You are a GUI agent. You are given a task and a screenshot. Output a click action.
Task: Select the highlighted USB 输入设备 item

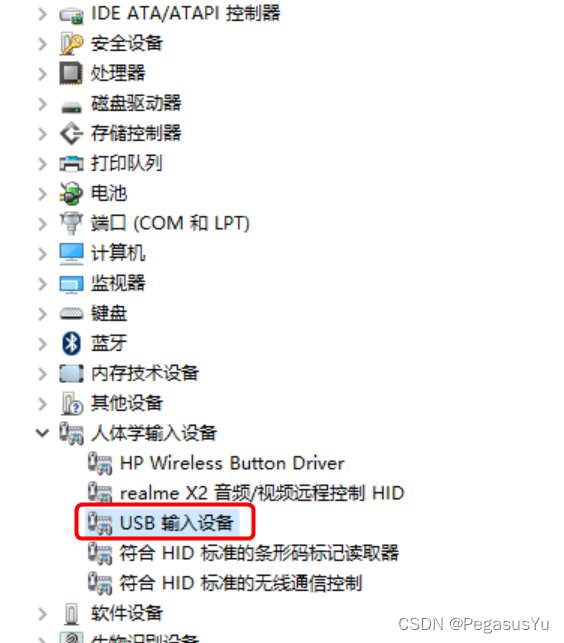(x=162, y=523)
